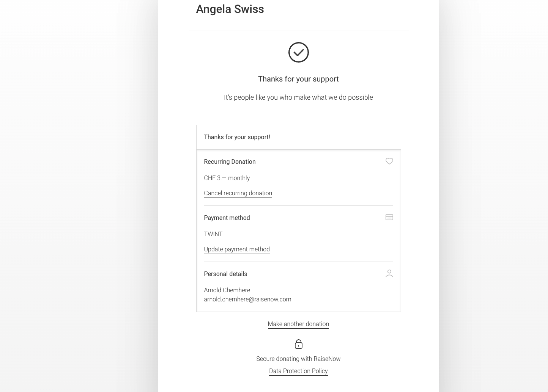The image size is (548, 392).
Task: Click the credit card icon beside Payment method
Action: (x=389, y=217)
